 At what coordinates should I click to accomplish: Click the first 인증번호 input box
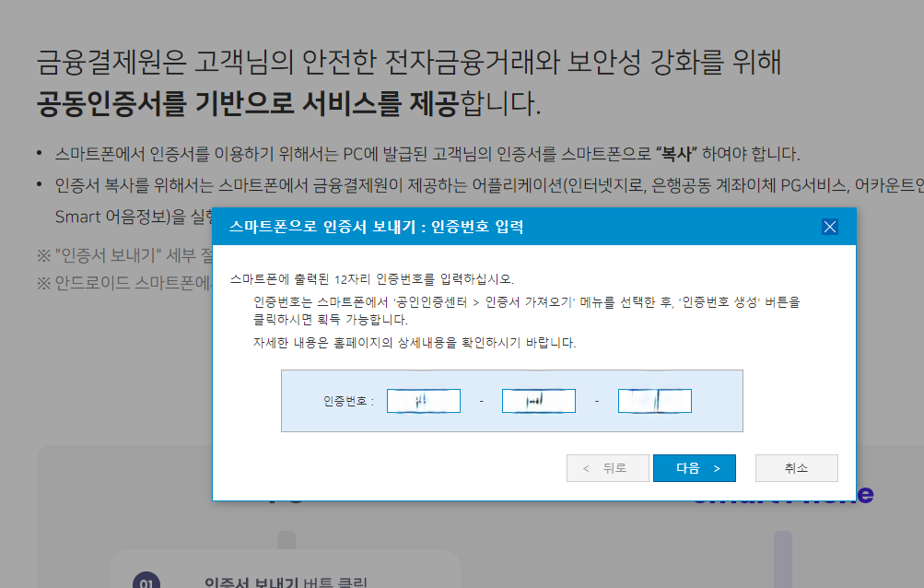pos(424,401)
